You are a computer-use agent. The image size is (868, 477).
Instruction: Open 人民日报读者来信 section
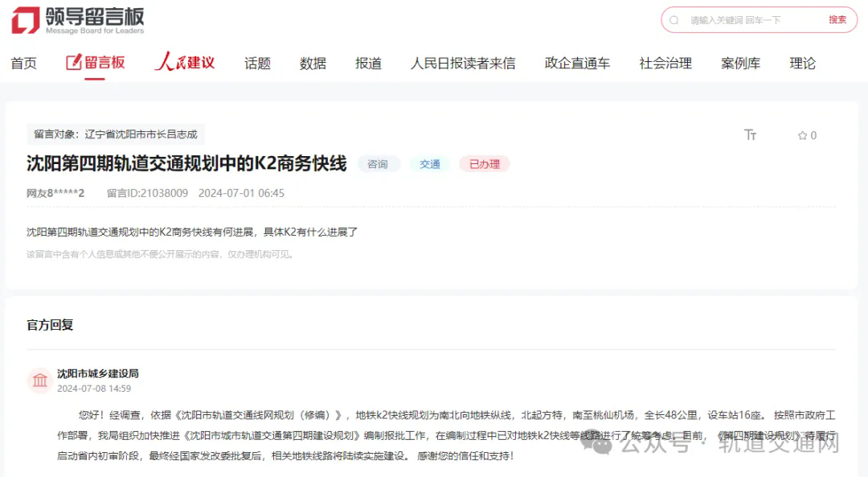click(462, 64)
